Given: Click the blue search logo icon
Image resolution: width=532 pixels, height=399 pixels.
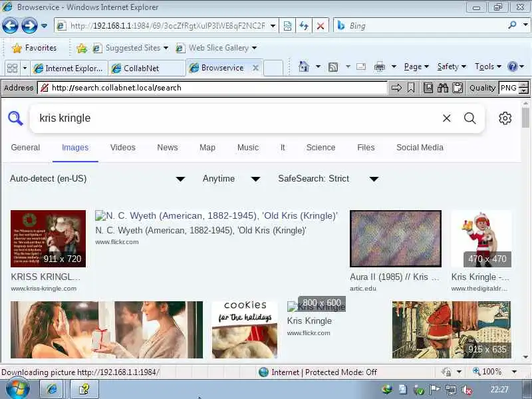Looking at the screenshot, I should tap(15, 118).
